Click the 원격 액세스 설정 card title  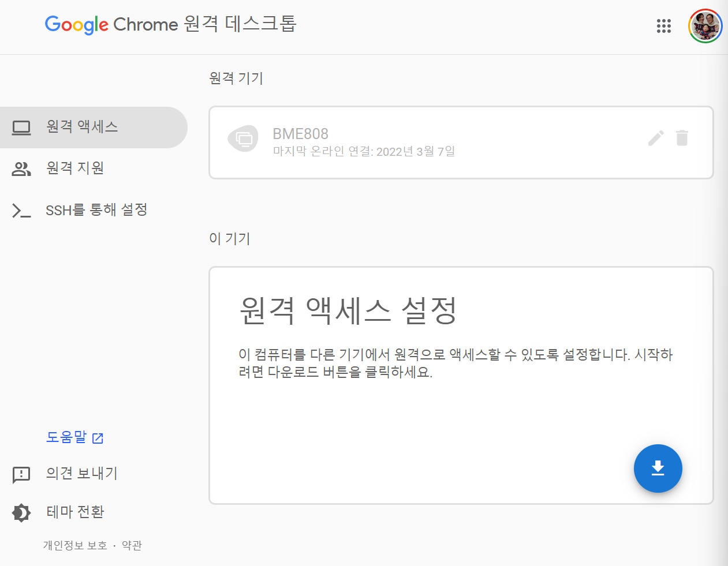348,310
